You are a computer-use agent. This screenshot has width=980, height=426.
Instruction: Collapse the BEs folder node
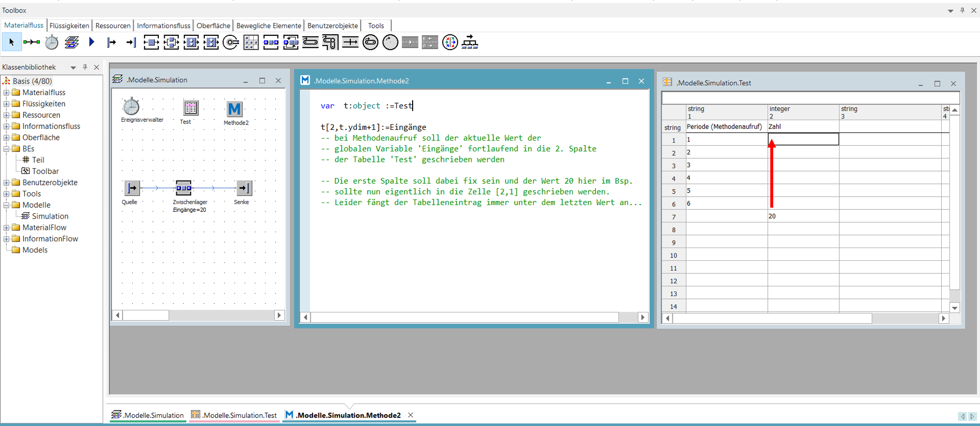coord(6,149)
